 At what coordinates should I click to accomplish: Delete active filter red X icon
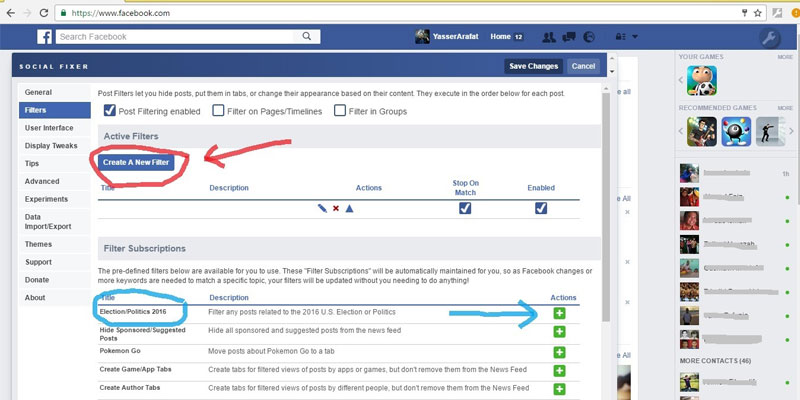point(336,208)
